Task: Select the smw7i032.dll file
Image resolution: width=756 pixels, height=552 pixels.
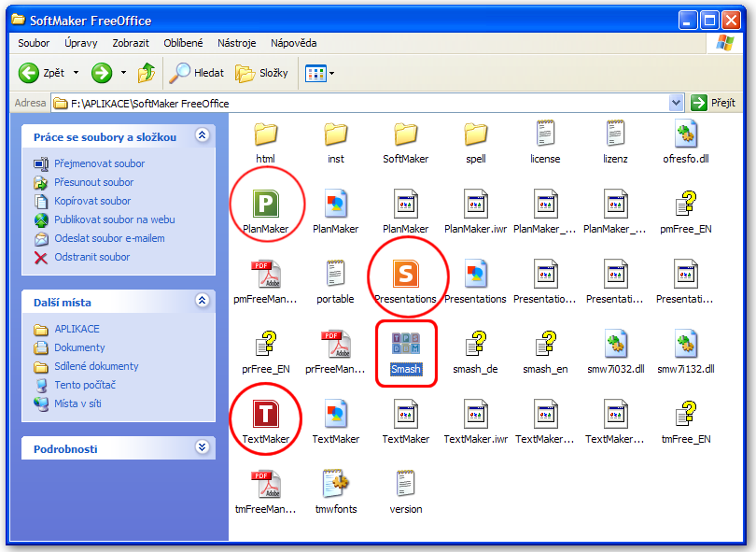Action: point(616,351)
